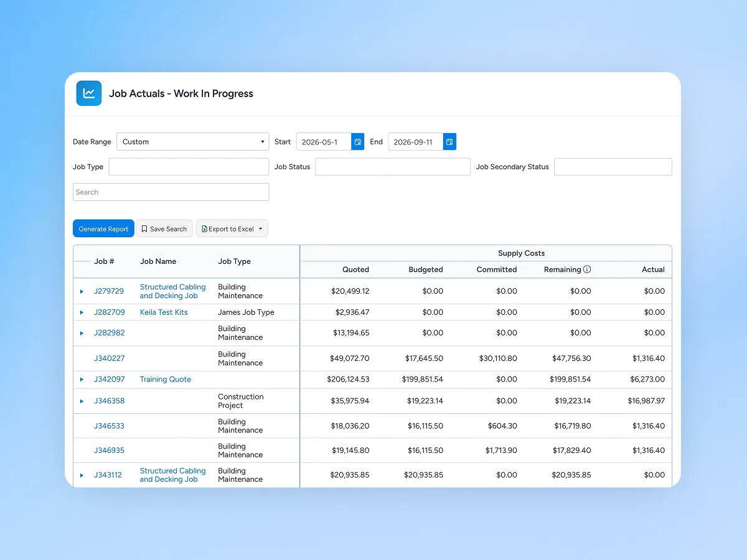
Task: Click the Start date field 2026-05-1
Action: tap(324, 142)
